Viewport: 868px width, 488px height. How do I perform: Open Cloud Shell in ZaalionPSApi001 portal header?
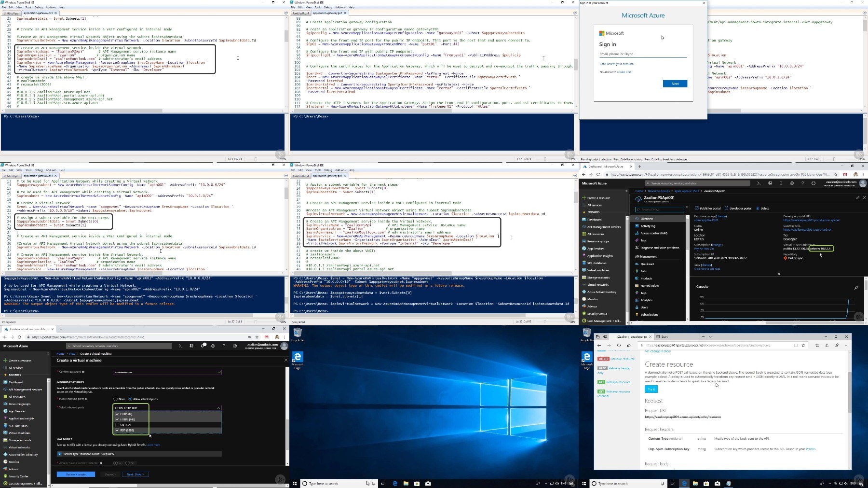tap(759, 183)
